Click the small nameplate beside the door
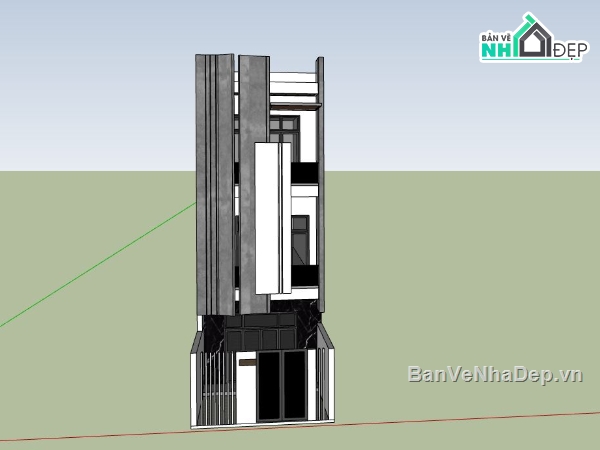This screenshot has height=450, width=600. [x=245, y=364]
